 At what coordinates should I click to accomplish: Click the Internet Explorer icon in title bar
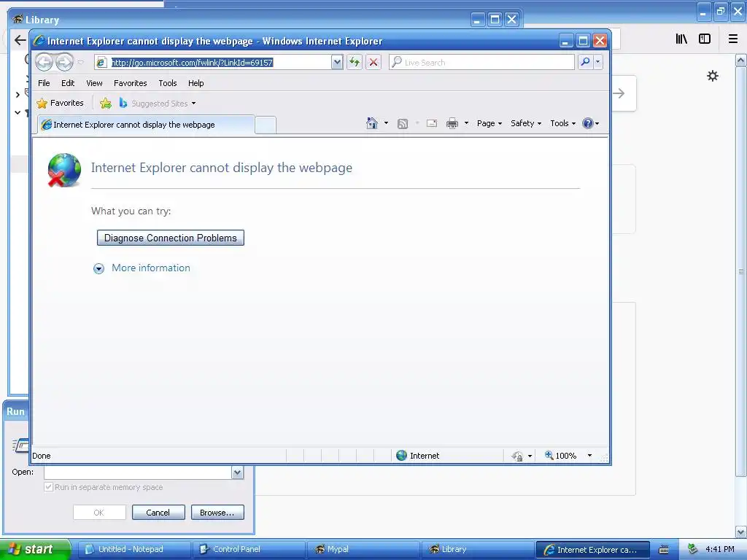(x=39, y=41)
